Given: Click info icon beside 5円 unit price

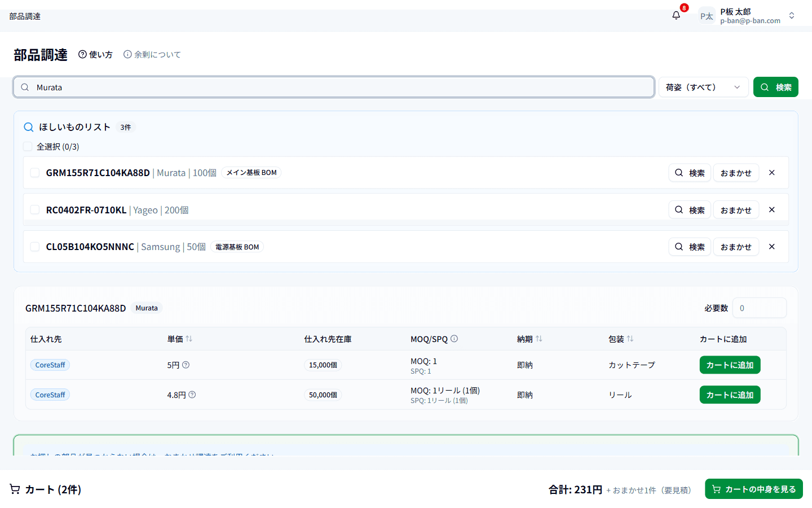Looking at the screenshot, I should pyautogui.click(x=186, y=365).
